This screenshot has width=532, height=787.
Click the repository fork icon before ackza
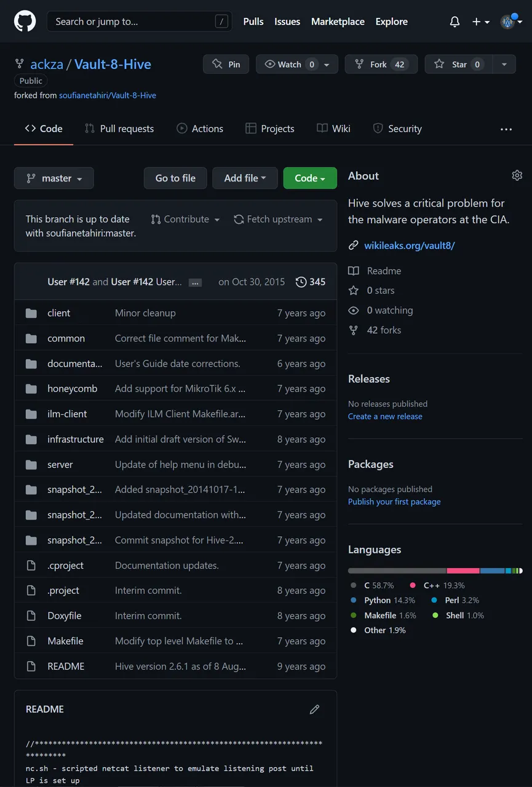tap(20, 64)
